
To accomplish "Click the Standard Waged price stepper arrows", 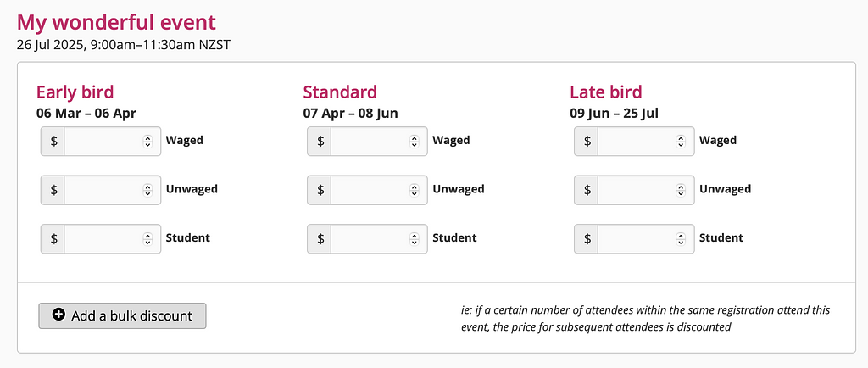I will (414, 141).
